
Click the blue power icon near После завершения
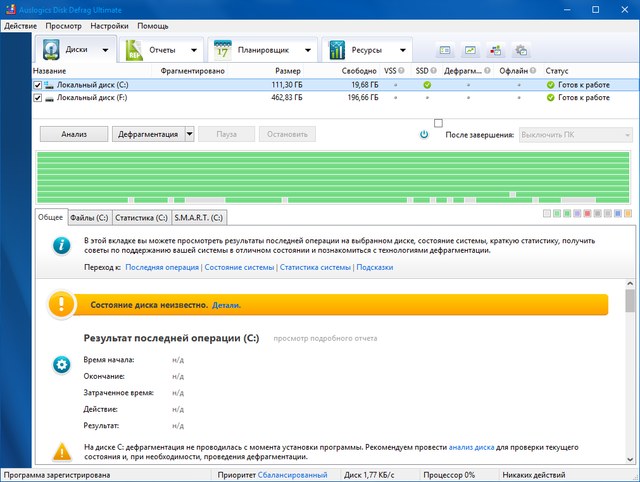[424, 134]
